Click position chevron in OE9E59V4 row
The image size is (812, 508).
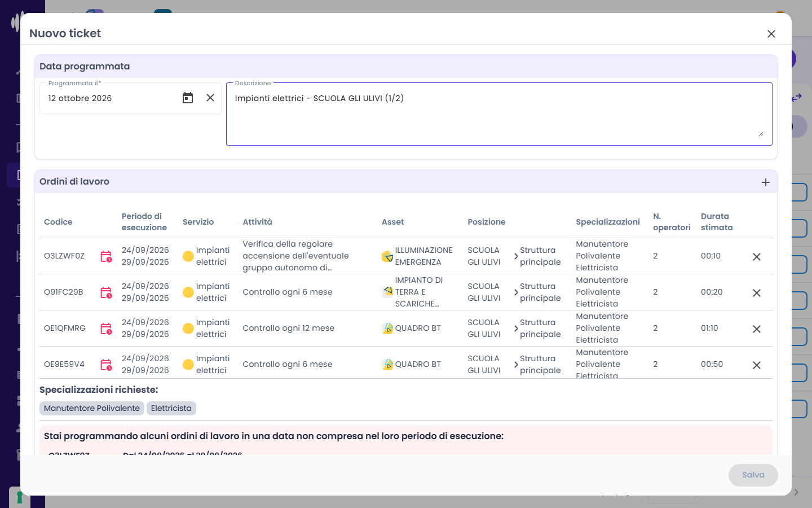point(516,365)
